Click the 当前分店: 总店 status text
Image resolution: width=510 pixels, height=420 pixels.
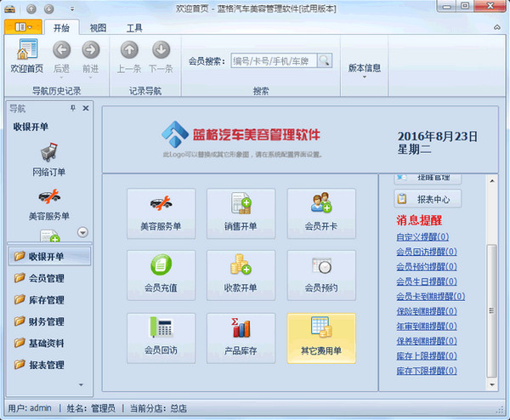point(158,408)
